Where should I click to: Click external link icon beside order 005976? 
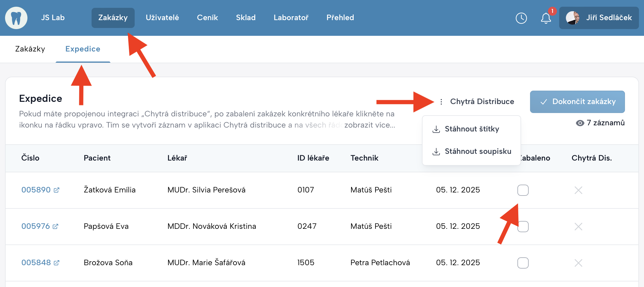pos(56,226)
